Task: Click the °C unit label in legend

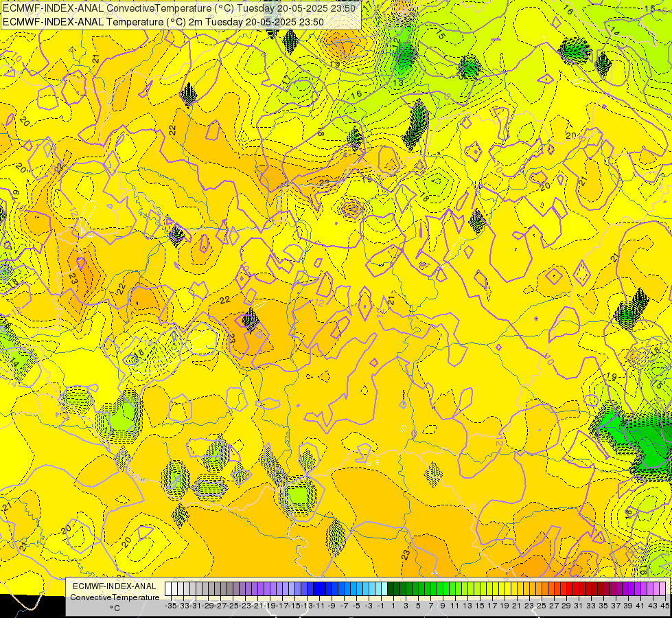Action: (115, 608)
